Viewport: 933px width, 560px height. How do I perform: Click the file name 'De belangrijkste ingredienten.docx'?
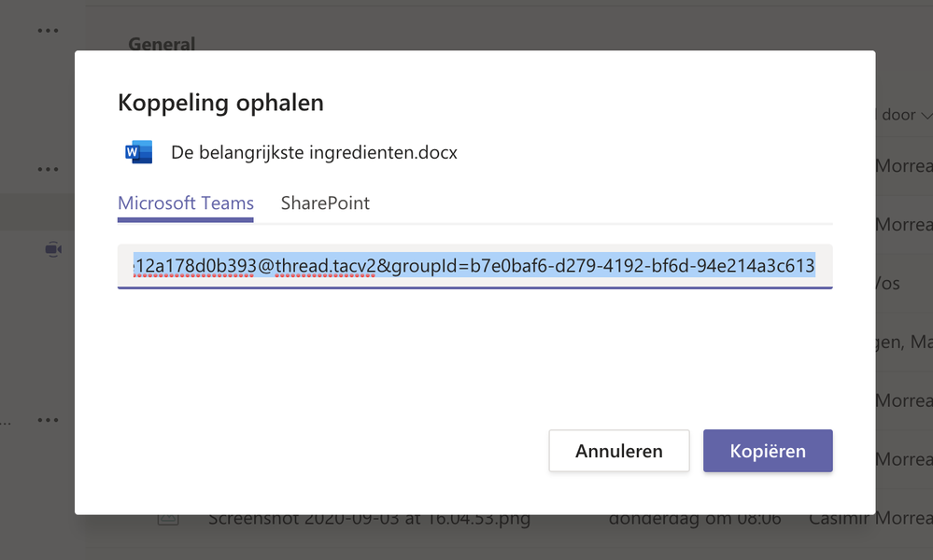tap(314, 152)
